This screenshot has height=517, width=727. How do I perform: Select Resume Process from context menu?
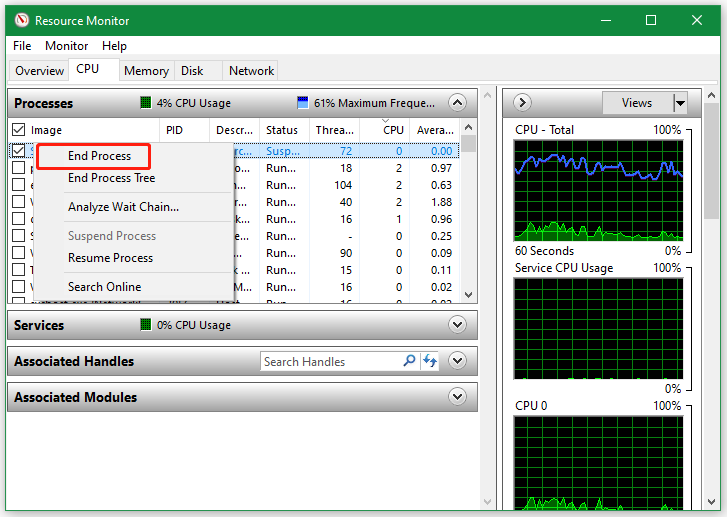pyautogui.click(x=110, y=258)
